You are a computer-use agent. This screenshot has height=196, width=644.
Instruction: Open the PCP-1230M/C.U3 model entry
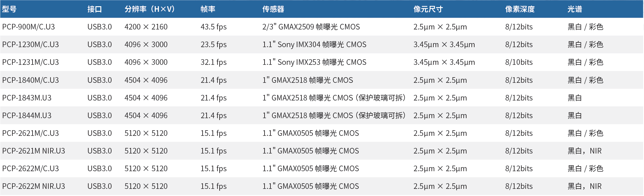coord(30,45)
